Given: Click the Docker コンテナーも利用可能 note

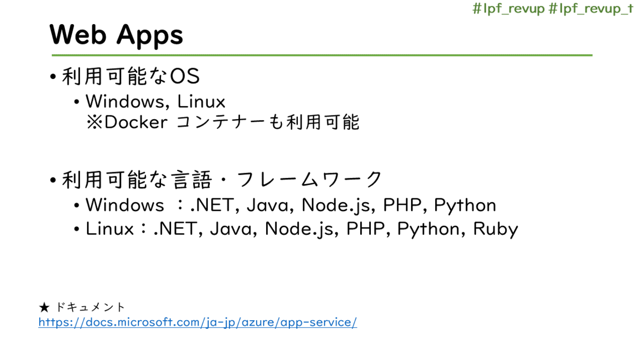Looking at the screenshot, I should click(223, 122).
